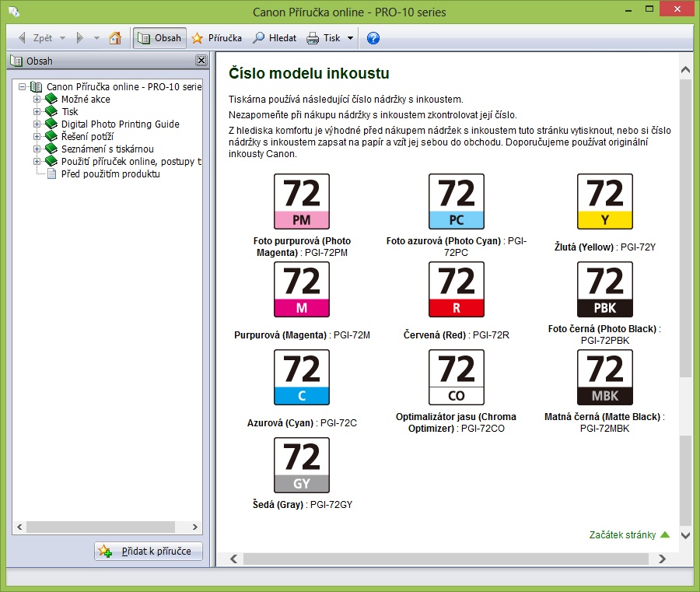Click the Foto azurová (Photo Cyan) label

[457, 247]
